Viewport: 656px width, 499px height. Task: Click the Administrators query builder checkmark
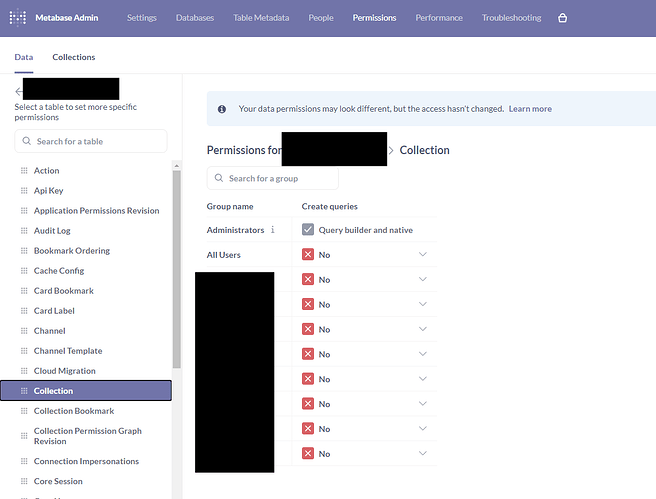tap(308, 230)
